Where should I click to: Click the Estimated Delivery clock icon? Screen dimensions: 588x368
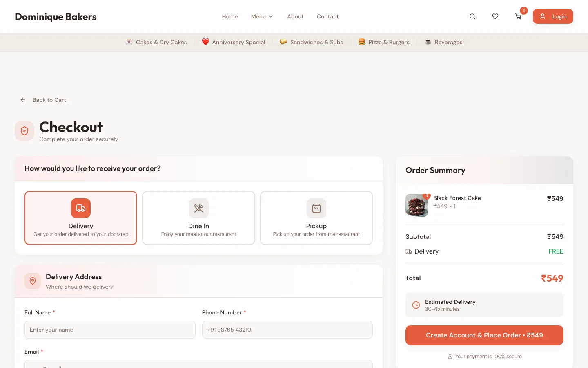coord(416,305)
